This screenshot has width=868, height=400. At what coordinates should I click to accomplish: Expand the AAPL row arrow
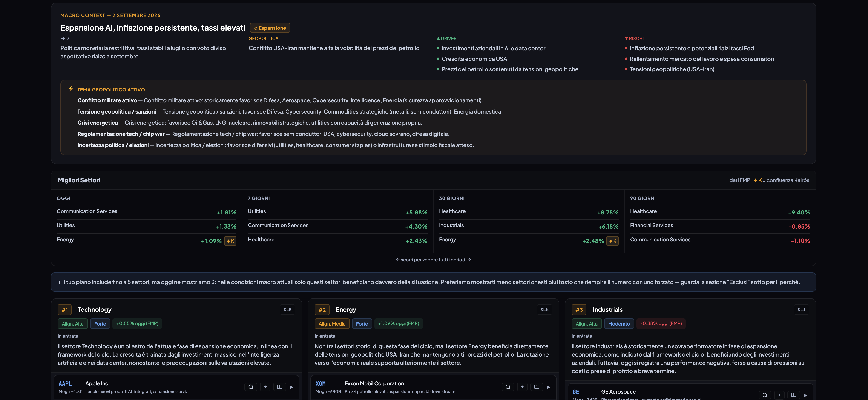tap(292, 387)
